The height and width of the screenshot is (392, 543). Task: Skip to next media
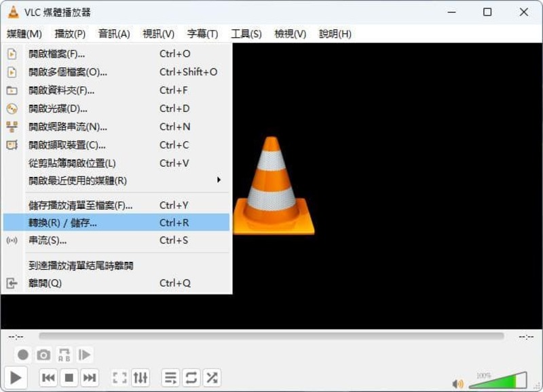point(91,378)
